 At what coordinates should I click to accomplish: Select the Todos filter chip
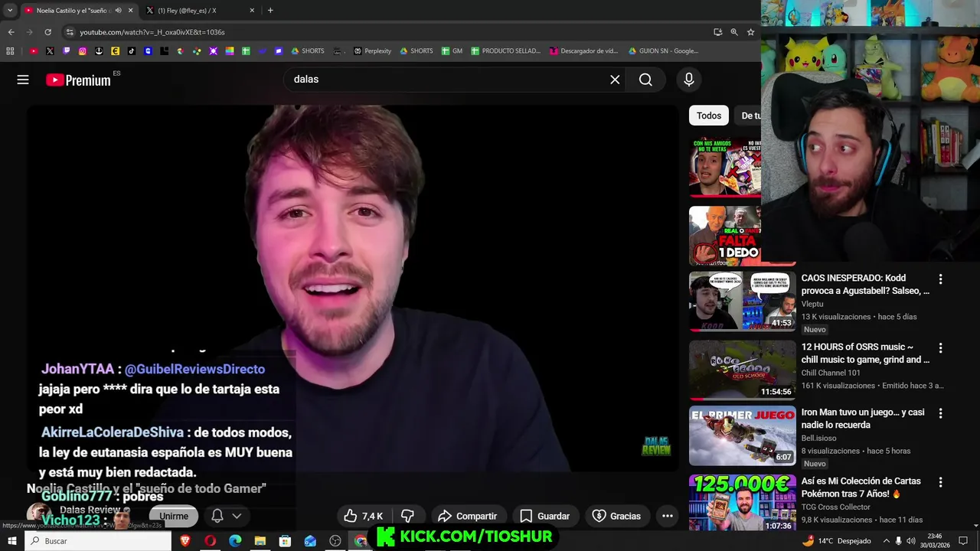[x=708, y=116]
